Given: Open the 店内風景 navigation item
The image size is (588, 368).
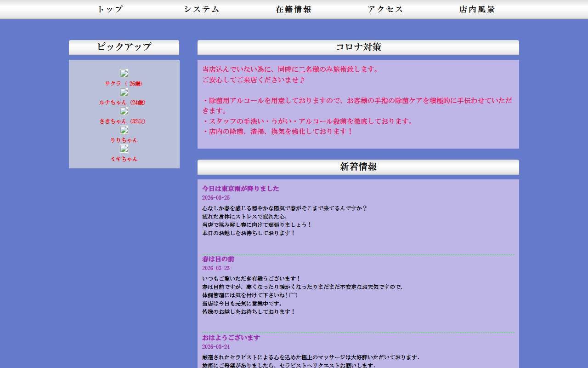Looking at the screenshot, I should (477, 9).
